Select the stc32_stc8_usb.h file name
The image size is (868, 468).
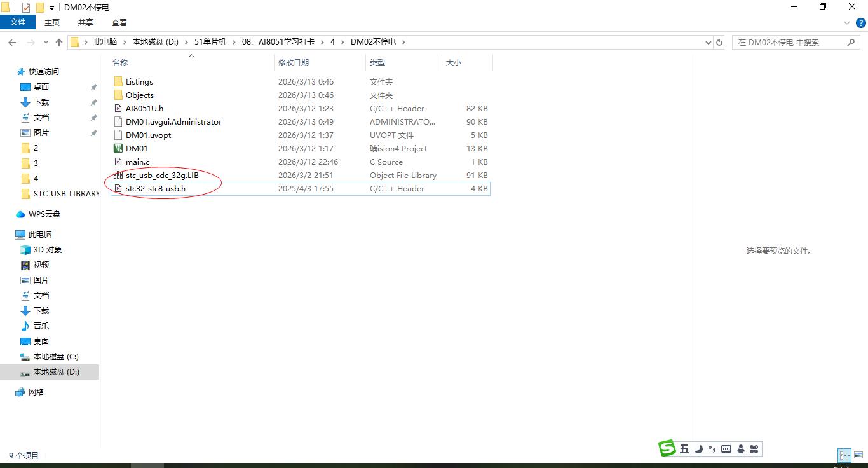tap(156, 188)
